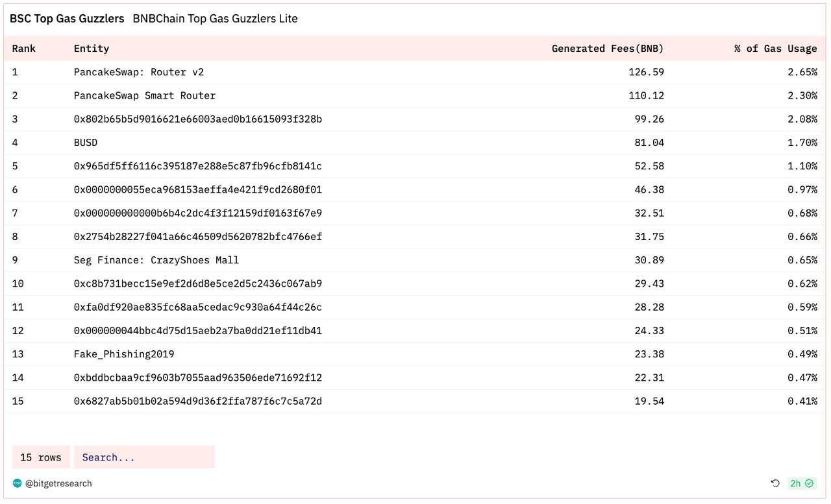The width and height of the screenshot is (831, 504).
Task: Open the BSC Top Gas Guzzlers title
Action: [67, 19]
